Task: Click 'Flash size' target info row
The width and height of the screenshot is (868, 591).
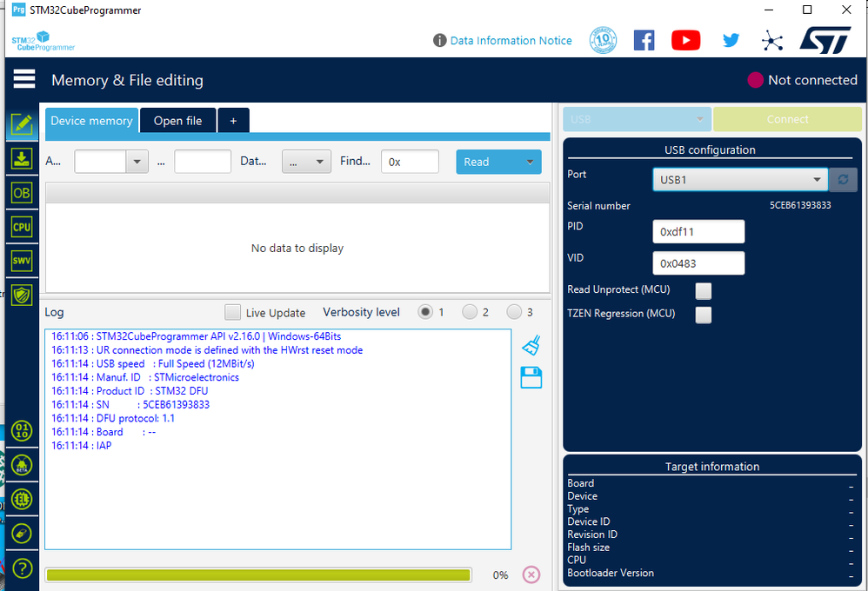Action: (x=712, y=548)
